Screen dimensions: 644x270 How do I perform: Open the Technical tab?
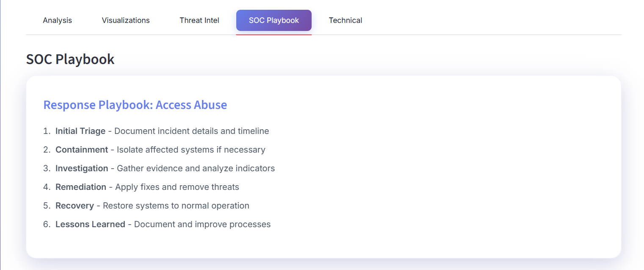[x=345, y=20]
